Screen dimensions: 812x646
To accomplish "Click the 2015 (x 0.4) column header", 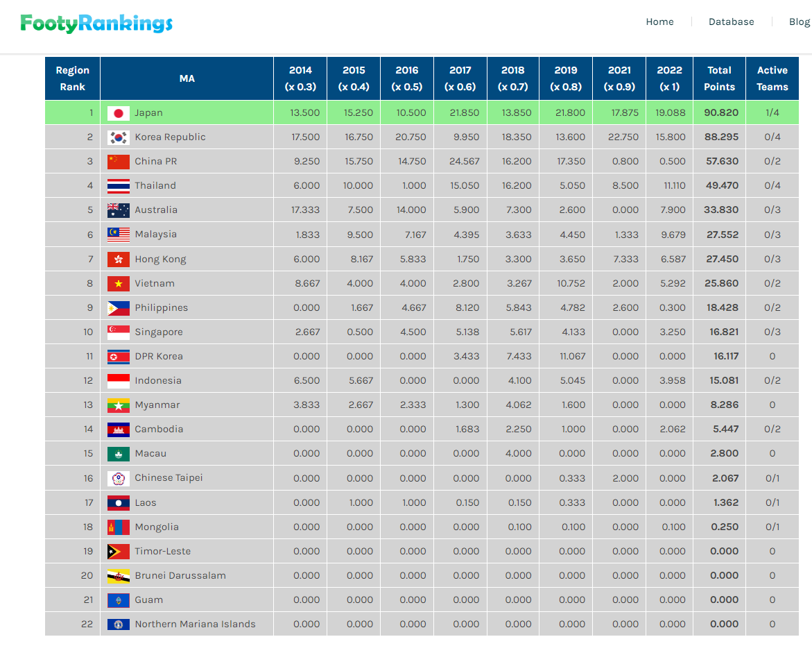I will [354, 78].
